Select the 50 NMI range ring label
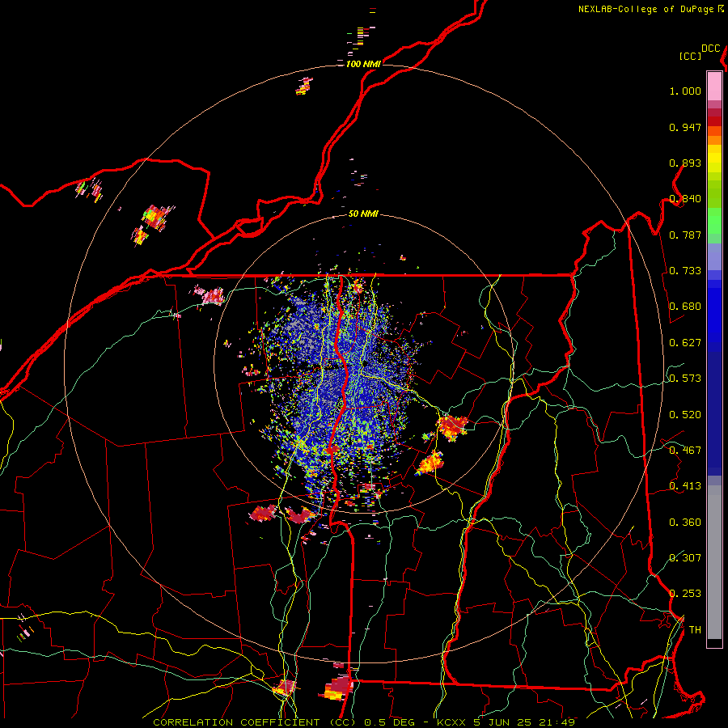 click(x=363, y=214)
